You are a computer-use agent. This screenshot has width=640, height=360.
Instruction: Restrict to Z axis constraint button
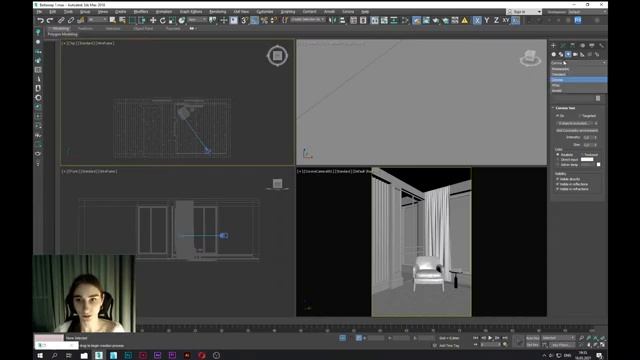tap(496, 20)
